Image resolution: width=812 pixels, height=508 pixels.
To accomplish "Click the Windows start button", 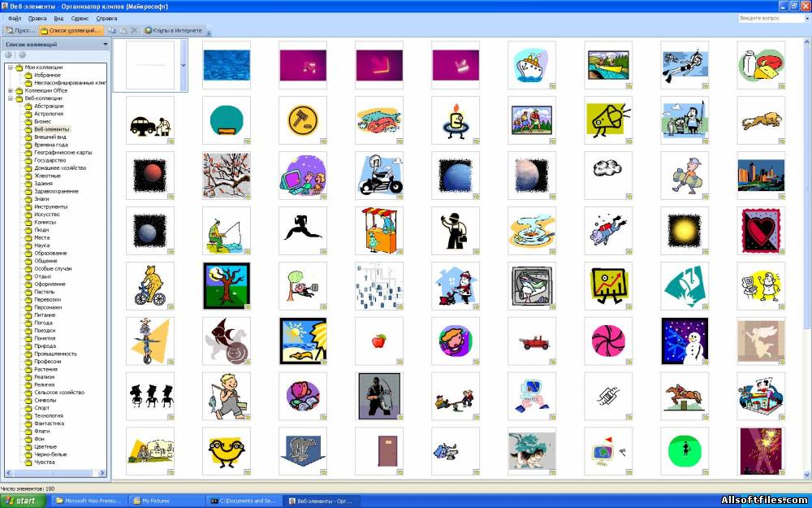I will (x=23, y=501).
